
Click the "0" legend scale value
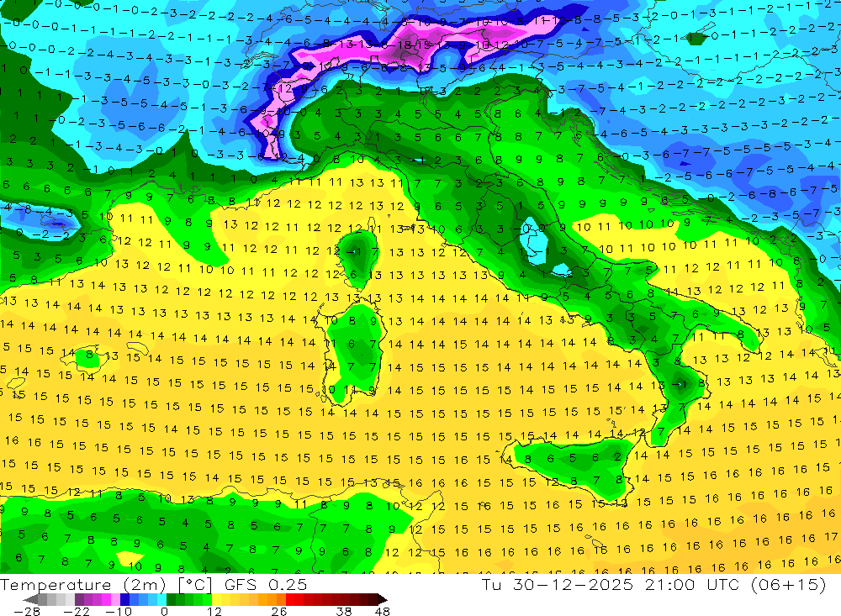[165, 611]
